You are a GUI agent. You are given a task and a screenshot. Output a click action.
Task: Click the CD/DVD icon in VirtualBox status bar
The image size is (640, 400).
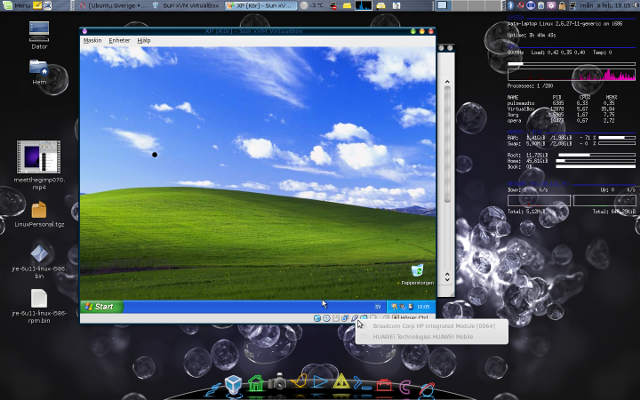[327, 318]
